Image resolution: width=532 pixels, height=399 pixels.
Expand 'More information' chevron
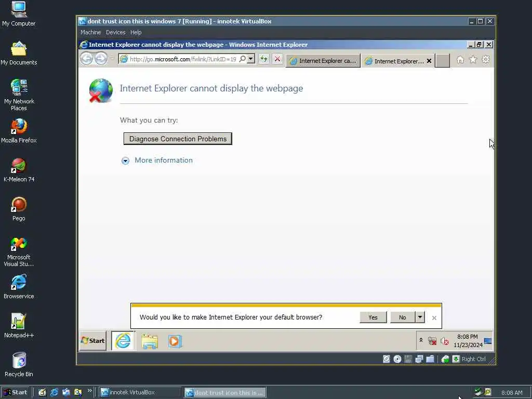point(125,161)
